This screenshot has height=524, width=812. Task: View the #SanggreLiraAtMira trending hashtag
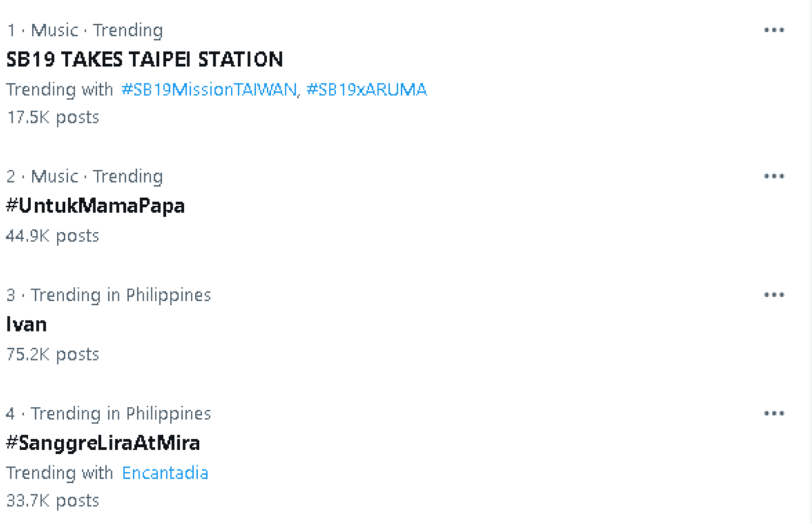pos(103,443)
